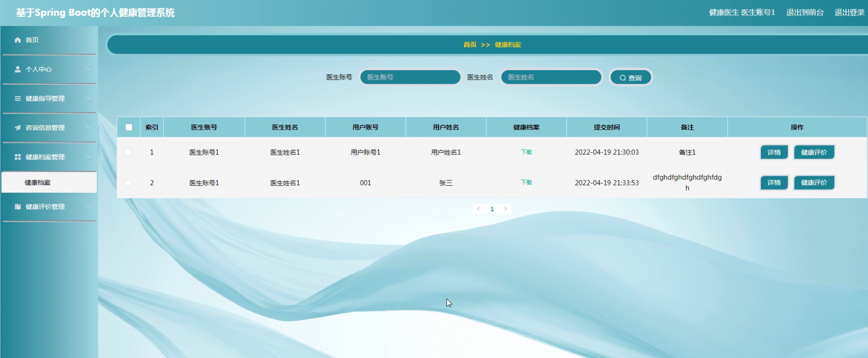Focus the 医生账号 search field
This screenshot has width=868, height=358.
[410, 77]
